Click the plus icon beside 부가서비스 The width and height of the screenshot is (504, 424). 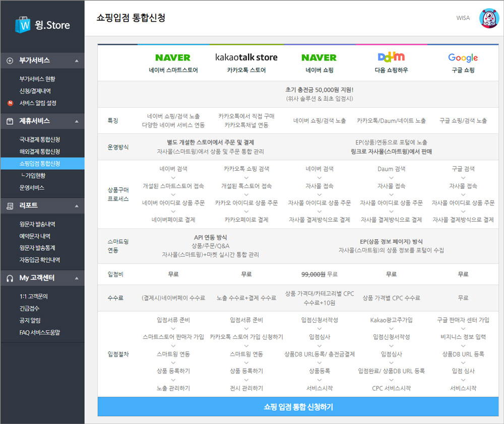pos(10,61)
